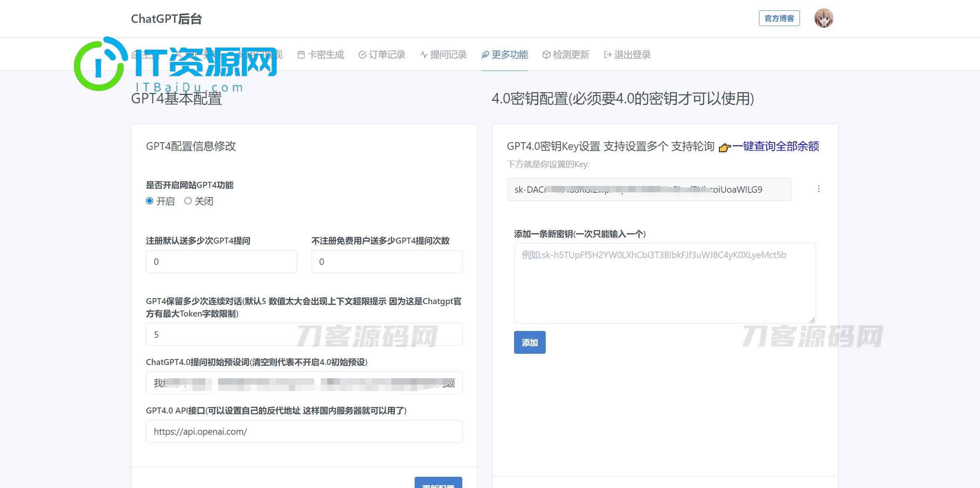
Task: Click the 添加 button
Action: 530,343
